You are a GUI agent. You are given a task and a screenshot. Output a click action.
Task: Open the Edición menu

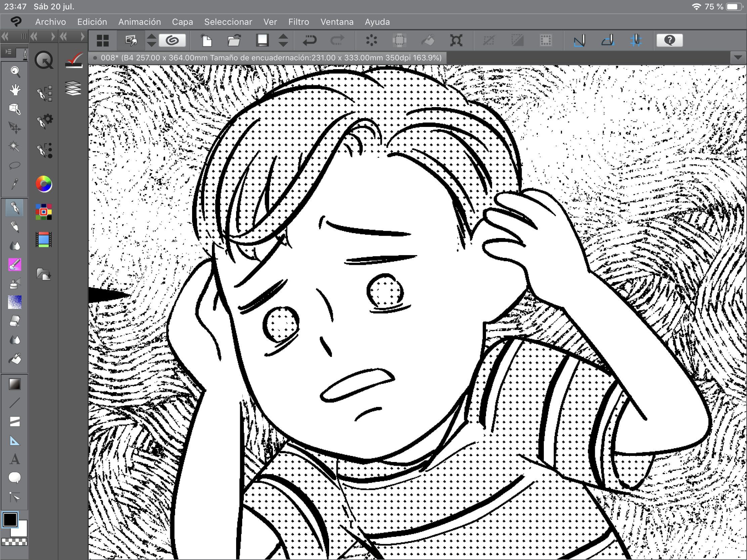click(x=92, y=22)
